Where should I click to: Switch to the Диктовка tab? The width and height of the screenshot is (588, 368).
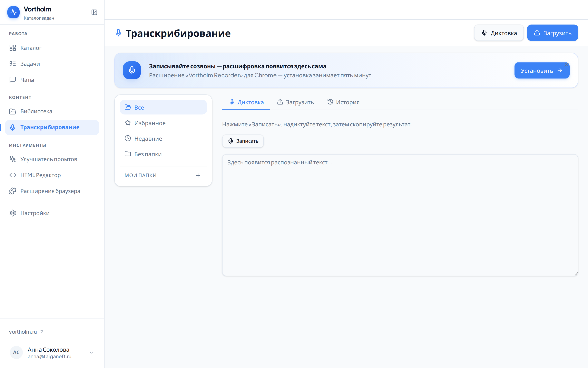pos(246,102)
